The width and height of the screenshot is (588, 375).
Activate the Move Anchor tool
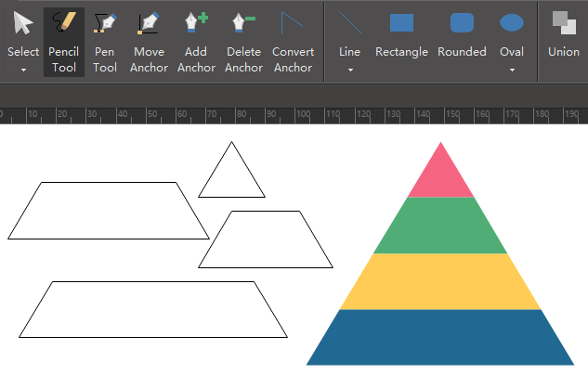pyautogui.click(x=149, y=42)
